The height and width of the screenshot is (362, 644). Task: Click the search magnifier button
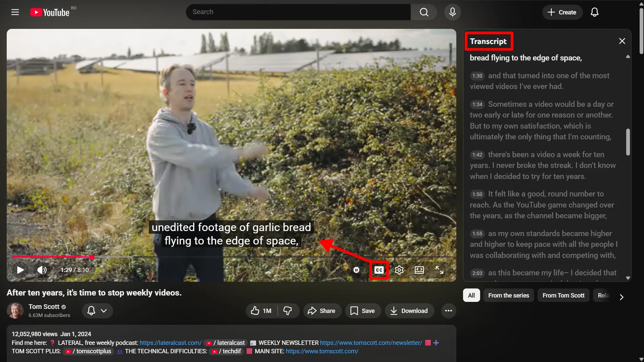click(x=424, y=12)
